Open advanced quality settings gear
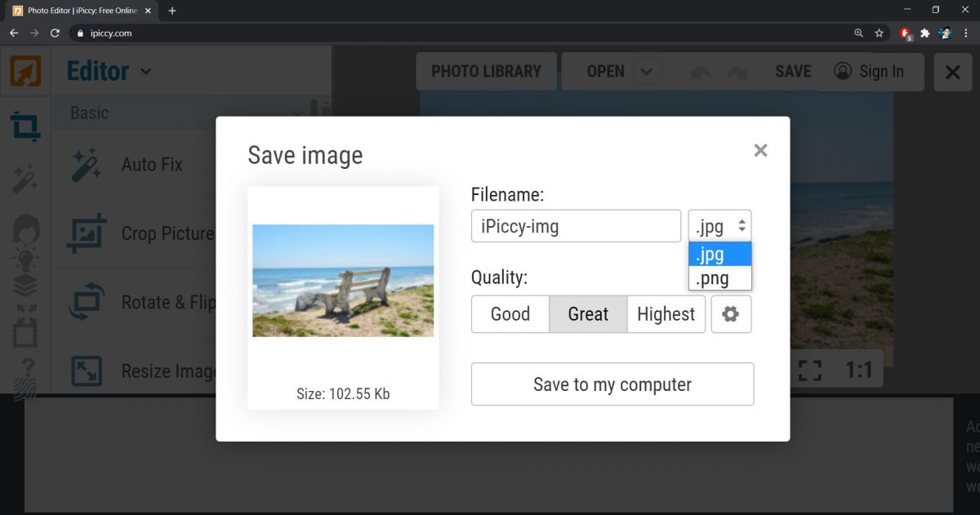Viewport: 980px width, 515px height. pyautogui.click(x=731, y=314)
